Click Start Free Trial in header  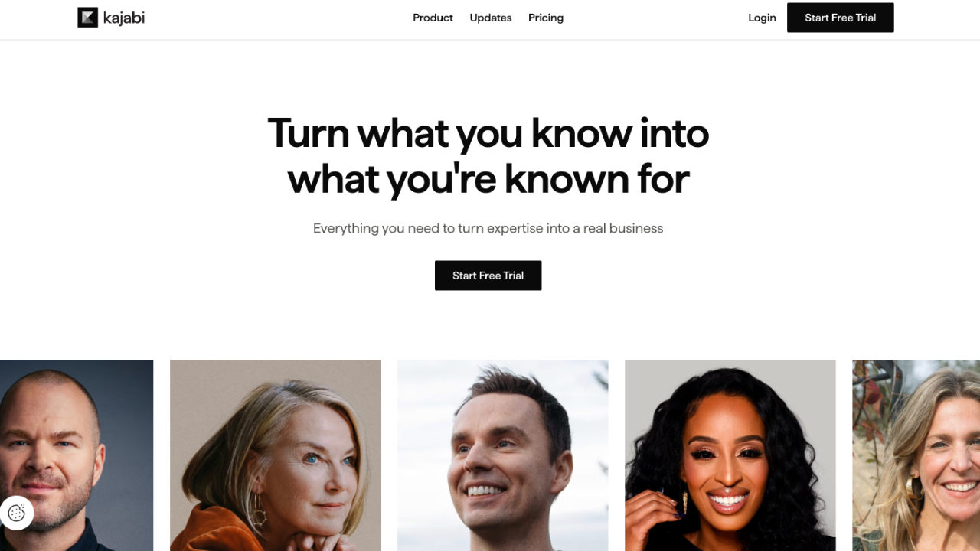(x=840, y=18)
